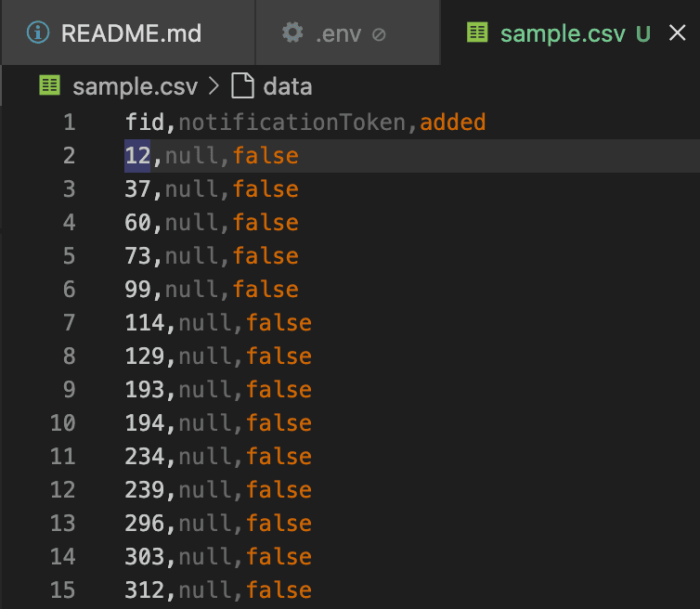Click the untracked U badge on sample.csv
The width and height of the screenshot is (700, 609).
click(x=642, y=33)
